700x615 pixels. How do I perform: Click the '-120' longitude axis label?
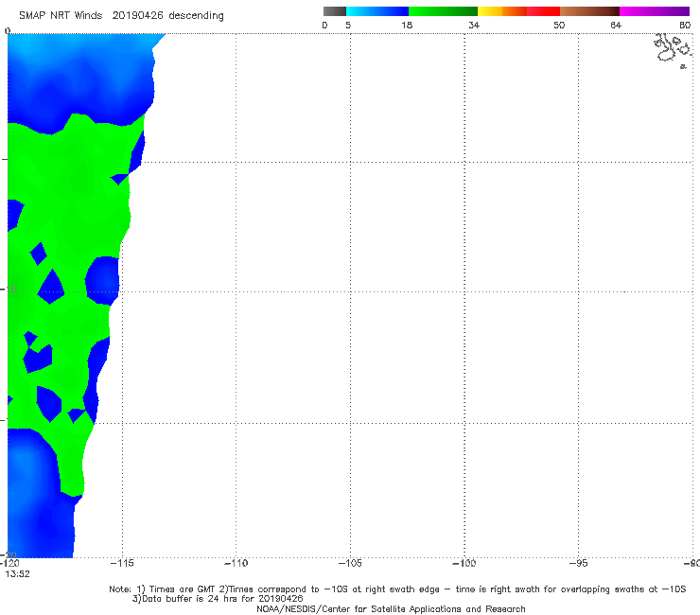point(9,563)
